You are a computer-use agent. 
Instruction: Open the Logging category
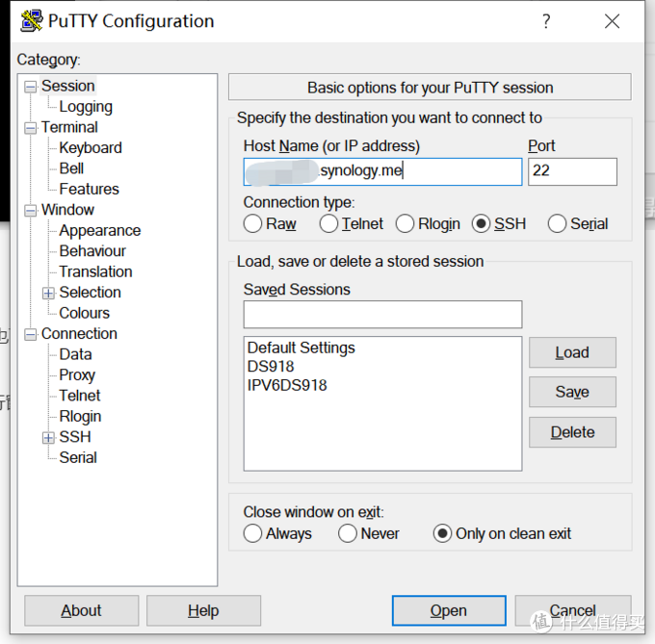coord(86,107)
